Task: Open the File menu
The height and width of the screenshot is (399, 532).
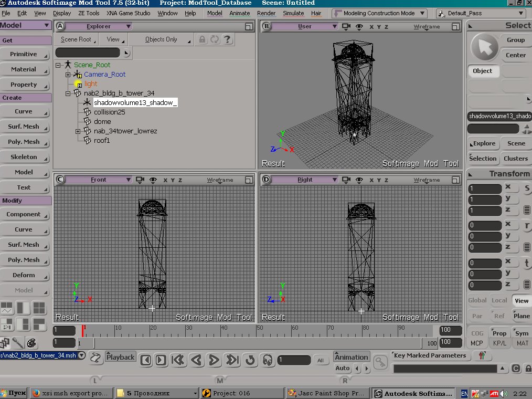Action: (x=6, y=13)
